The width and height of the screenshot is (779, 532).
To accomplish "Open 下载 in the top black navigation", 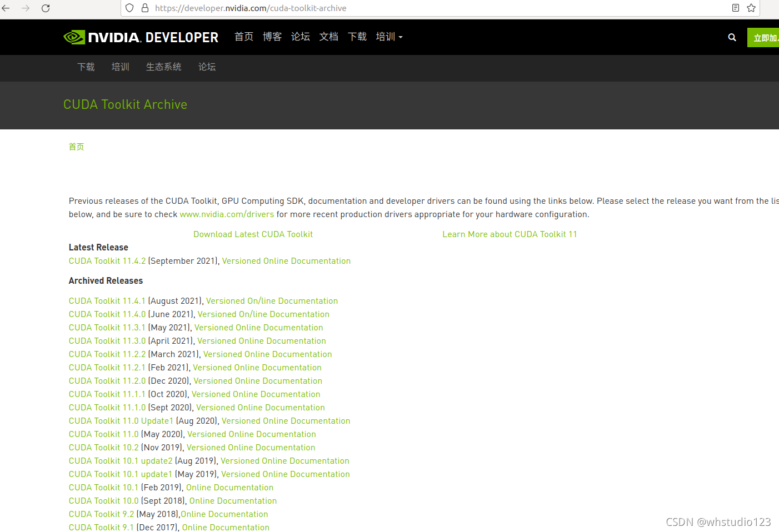I will point(357,37).
